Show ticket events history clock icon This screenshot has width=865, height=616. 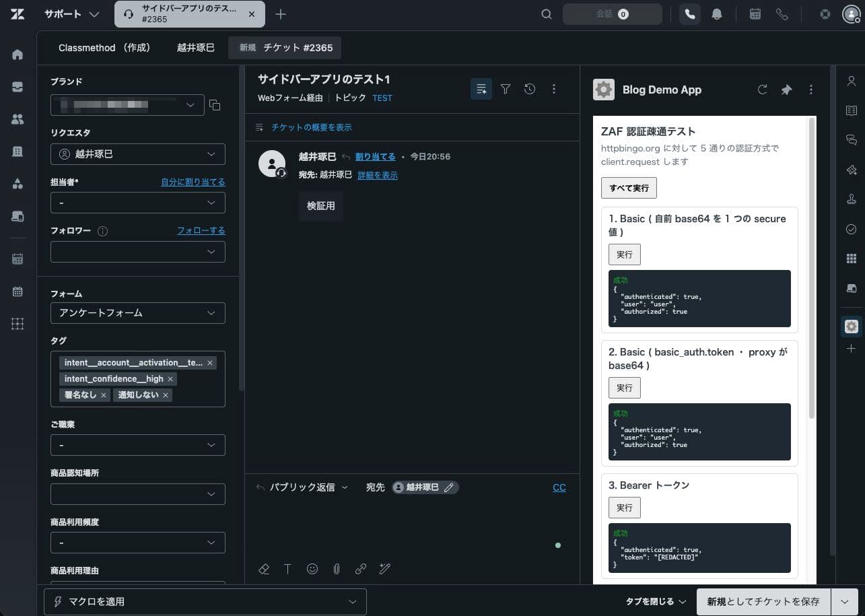[x=530, y=89]
